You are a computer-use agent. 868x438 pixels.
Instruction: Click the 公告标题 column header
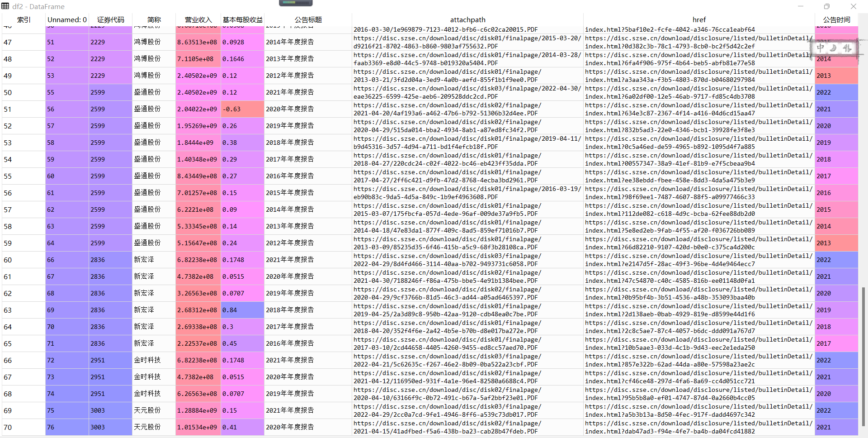(308, 19)
